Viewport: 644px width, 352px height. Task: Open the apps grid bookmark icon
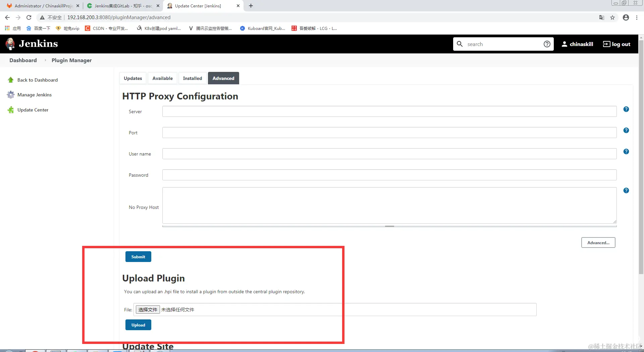(x=7, y=28)
